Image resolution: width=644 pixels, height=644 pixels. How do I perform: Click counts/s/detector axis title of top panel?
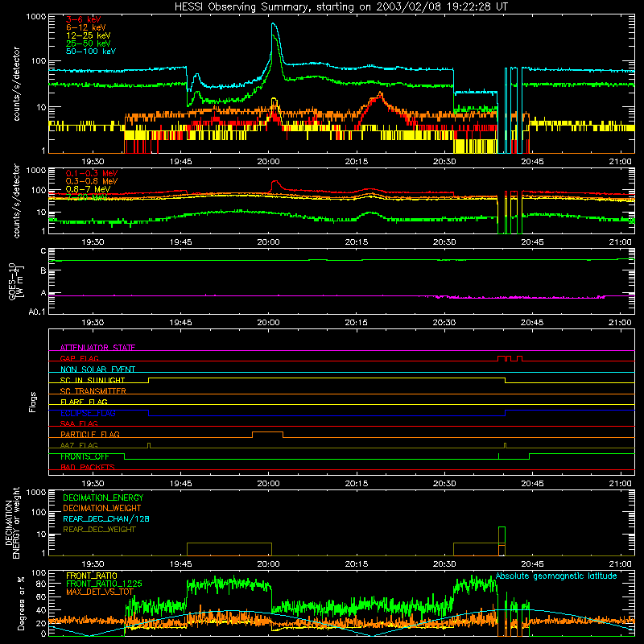click(x=16, y=84)
